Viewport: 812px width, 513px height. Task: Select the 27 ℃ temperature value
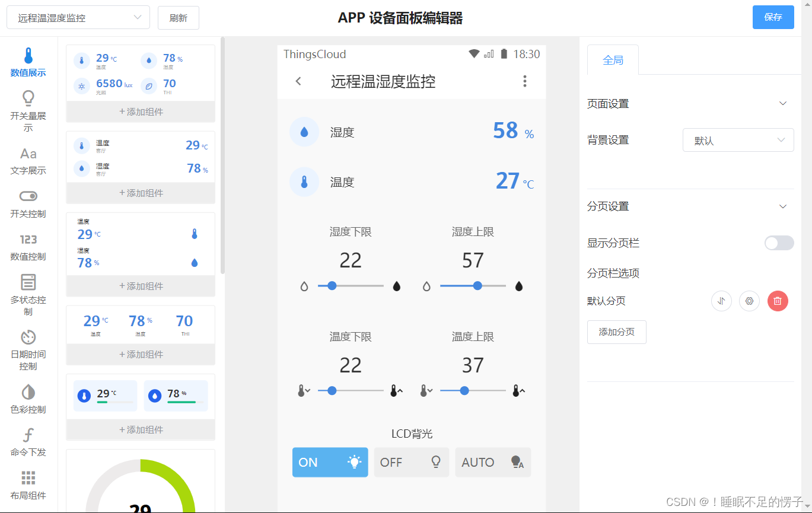coord(515,181)
